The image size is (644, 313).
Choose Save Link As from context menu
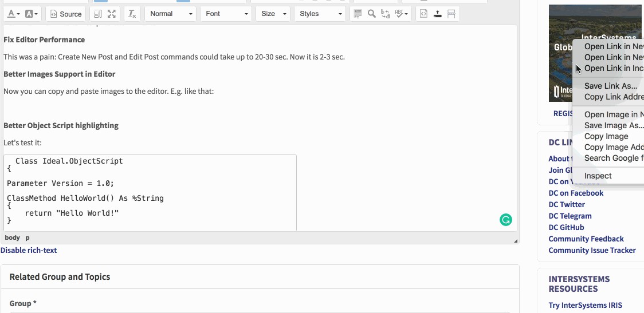(x=610, y=86)
